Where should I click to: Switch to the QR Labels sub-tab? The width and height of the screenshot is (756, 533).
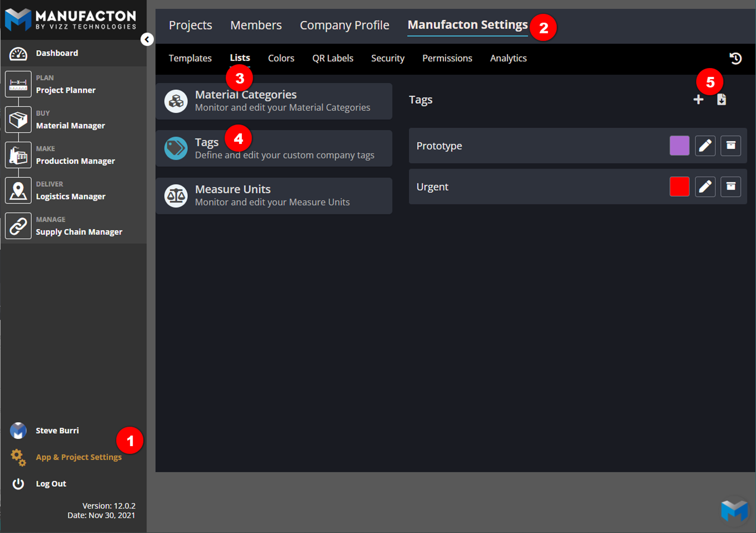click(332, 59)
